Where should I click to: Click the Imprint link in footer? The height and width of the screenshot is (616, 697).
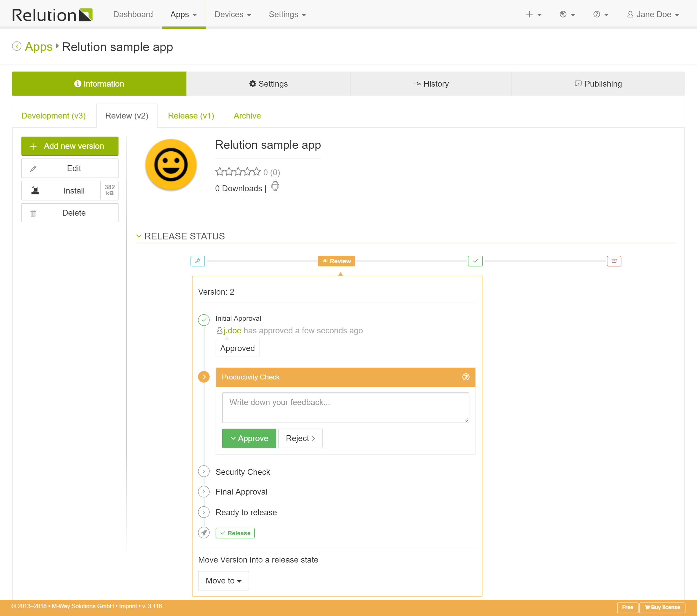[x=128, y=606]
